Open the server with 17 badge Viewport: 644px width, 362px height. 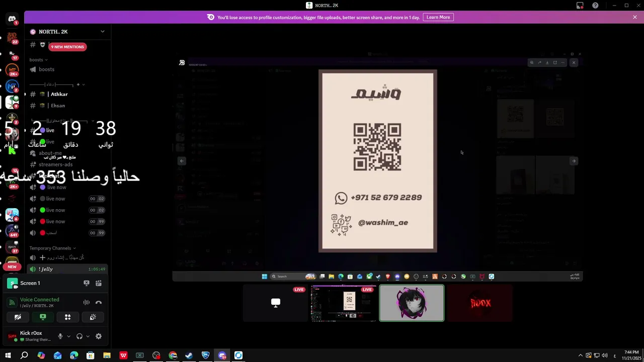tap(12, 54)
